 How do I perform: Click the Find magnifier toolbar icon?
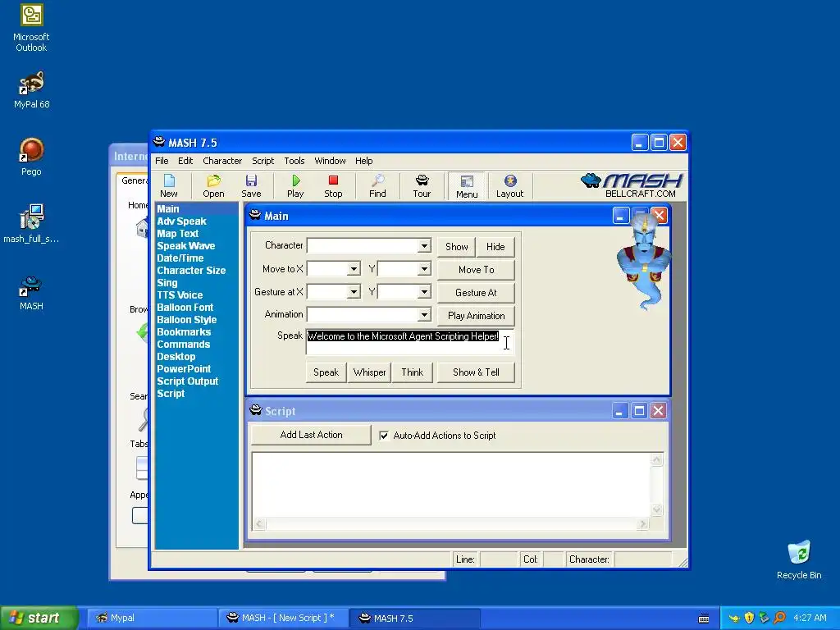point(377,186)
